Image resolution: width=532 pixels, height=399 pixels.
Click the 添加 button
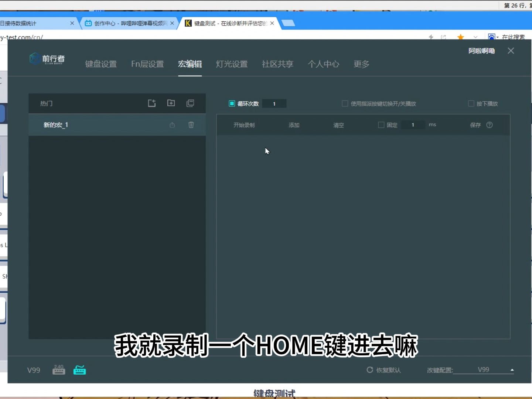coord(294,125)
